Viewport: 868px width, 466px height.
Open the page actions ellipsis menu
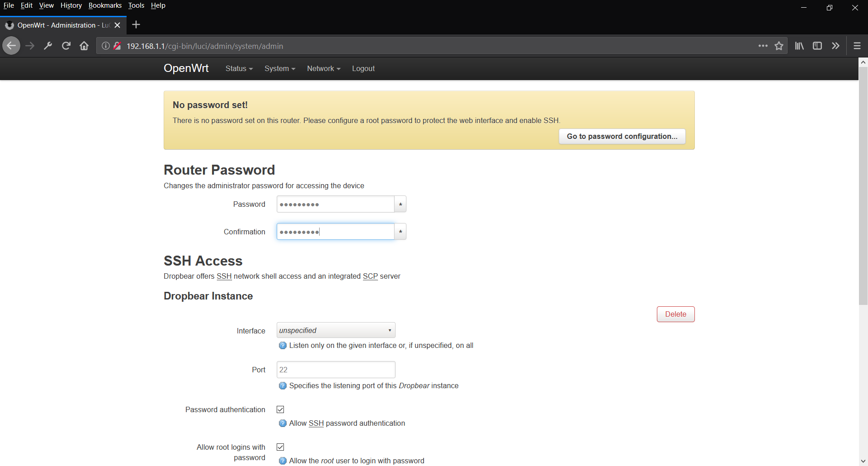tap(763, 46)
